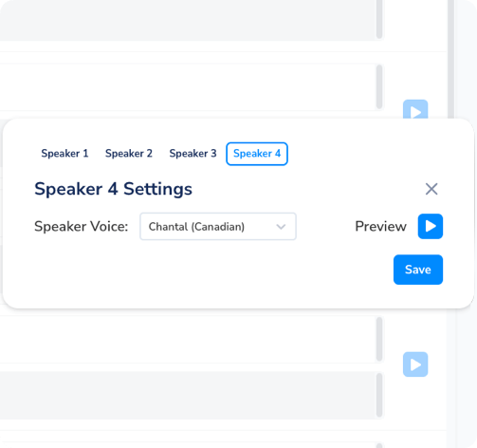
Task: Click the Preview label text
Action: (380, 227)
